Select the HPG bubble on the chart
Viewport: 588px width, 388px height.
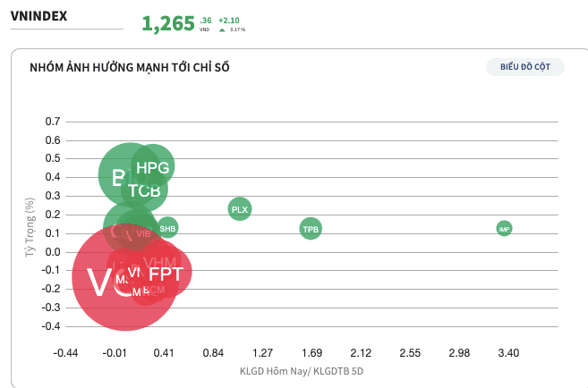(x=153, y=166)
